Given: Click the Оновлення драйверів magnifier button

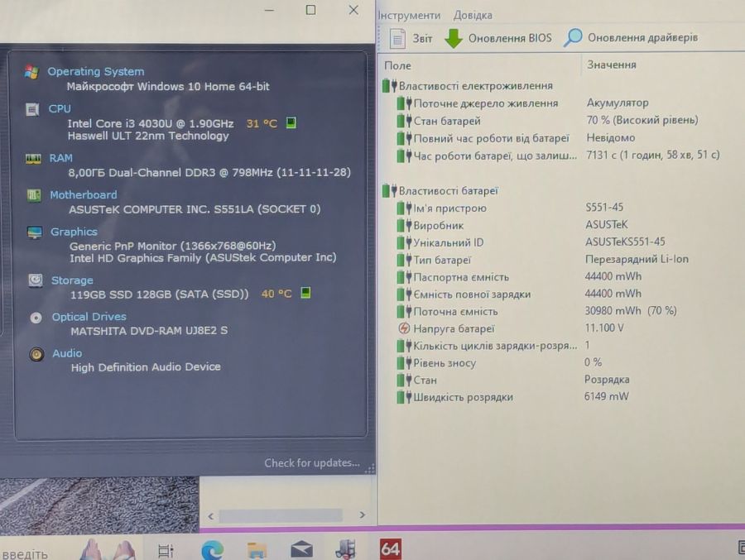Looking at the screenshot, I should coord(630,37).
